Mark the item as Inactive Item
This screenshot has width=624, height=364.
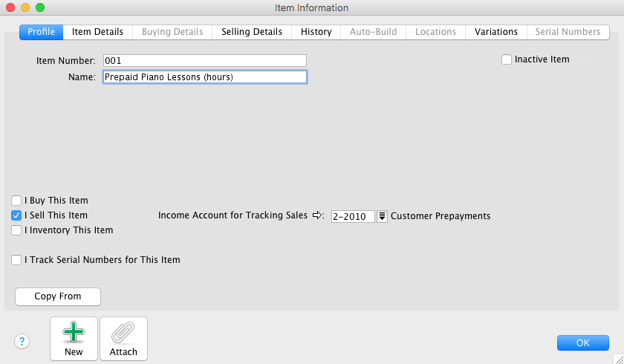pyautogui.click(x=507, y=59)
